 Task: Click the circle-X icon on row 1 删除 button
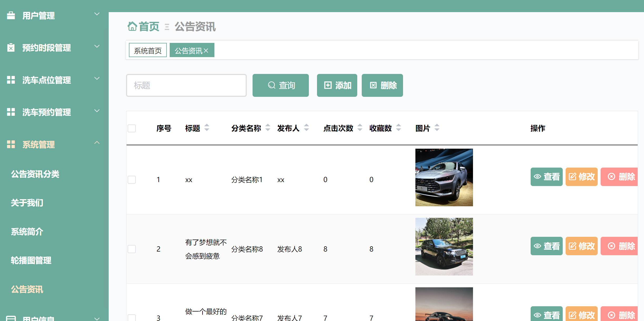point(611,177)
